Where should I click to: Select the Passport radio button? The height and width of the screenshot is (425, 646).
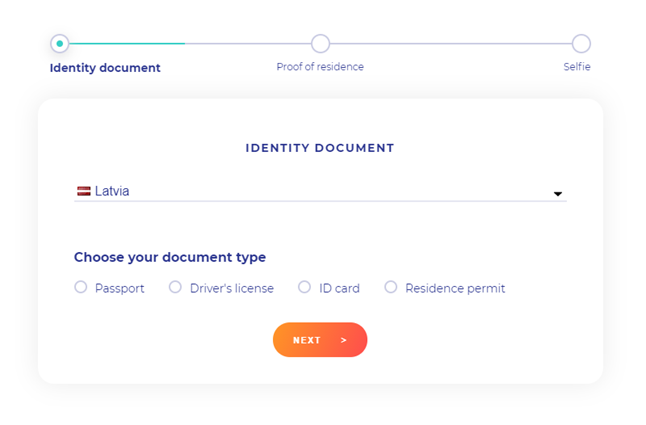pos(81,287)
